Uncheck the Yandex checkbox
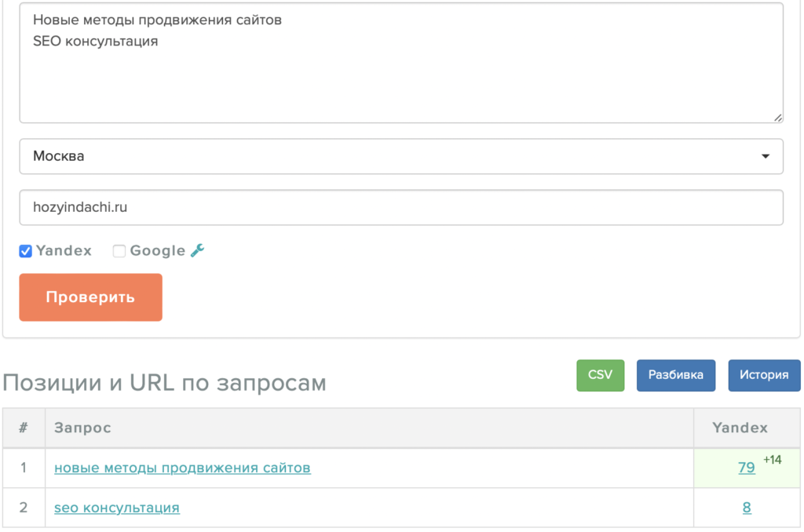The width and height of the screenshot is (804, 532). tap(26, 251)
